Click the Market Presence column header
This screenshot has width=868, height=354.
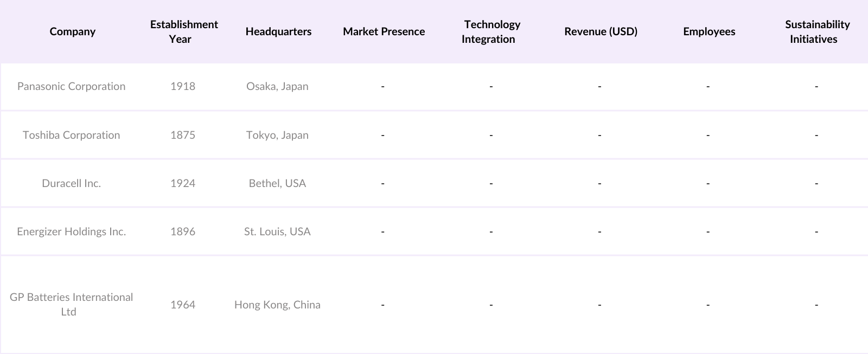pyautogui.click(x=384, y=31)
